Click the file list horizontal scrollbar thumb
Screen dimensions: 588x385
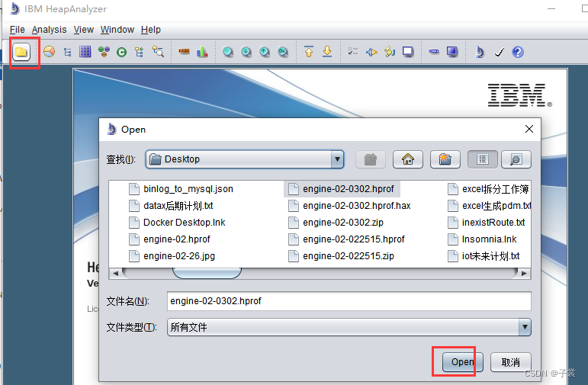pyautogui.click(x=207, y=273)
